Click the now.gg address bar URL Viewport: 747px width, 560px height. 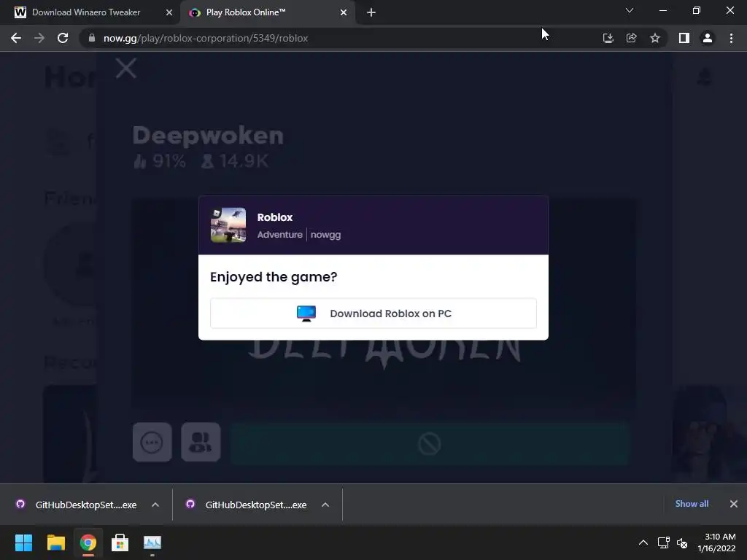[206, 38]
